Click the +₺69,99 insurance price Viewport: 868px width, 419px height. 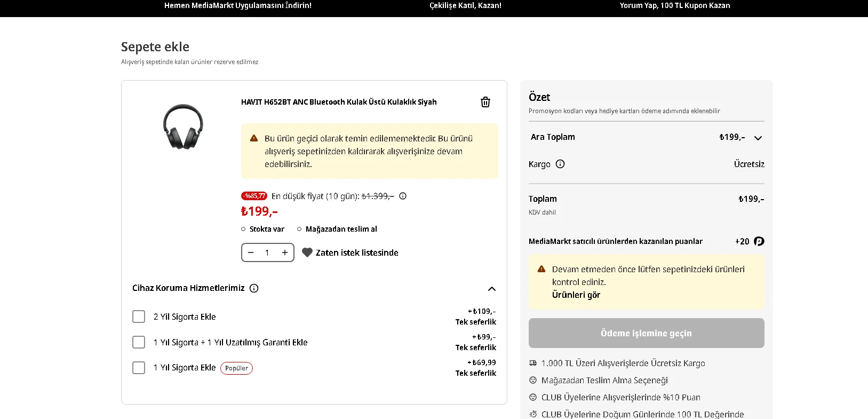point(482,362)
